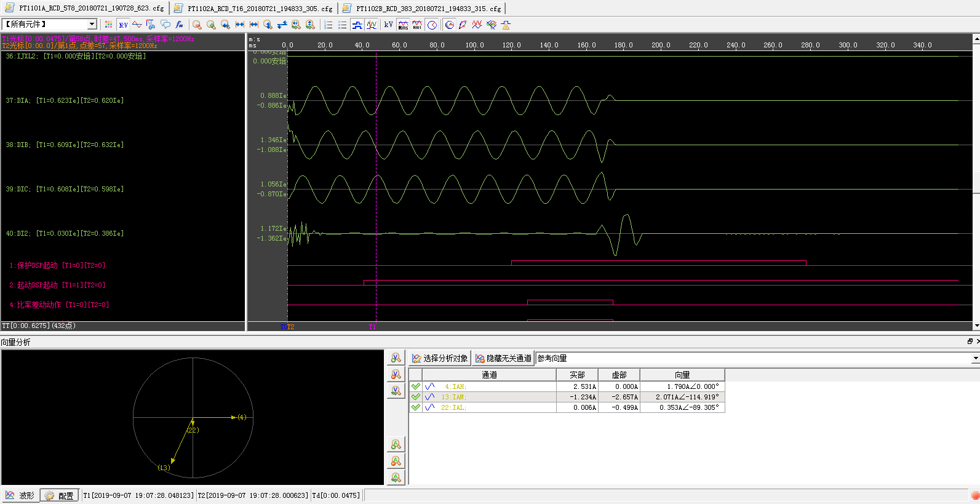This screenshot has height=504, width=980.
Task: Click vector reset V magnifier with arrow
Action: [x=396, y=391]
